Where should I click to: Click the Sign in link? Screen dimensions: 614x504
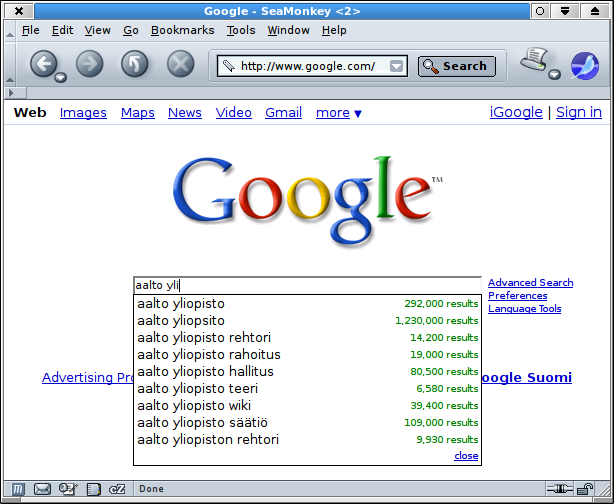tap(579, 112)
